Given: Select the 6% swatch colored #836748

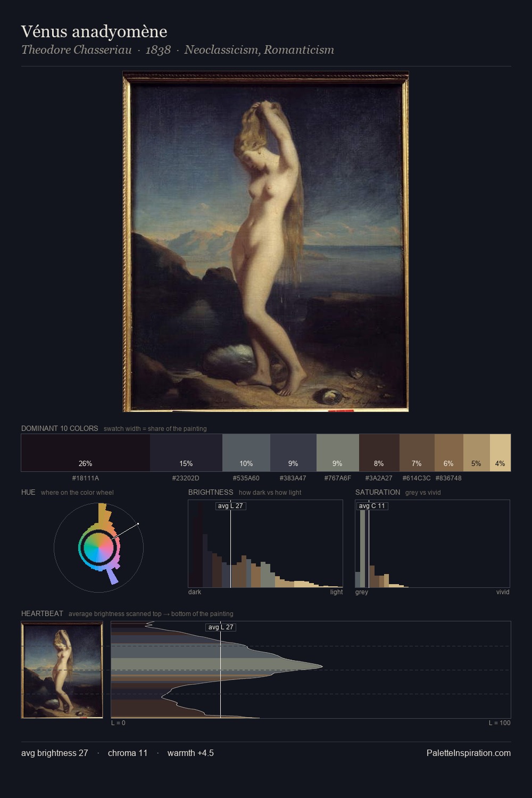Looking at the screenshot, I should [449, 453].
